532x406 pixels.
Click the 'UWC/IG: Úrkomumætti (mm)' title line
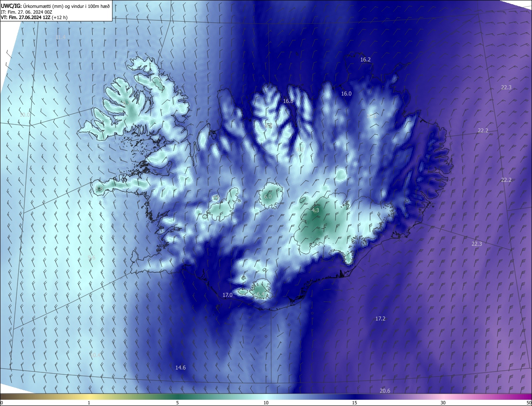55,6
